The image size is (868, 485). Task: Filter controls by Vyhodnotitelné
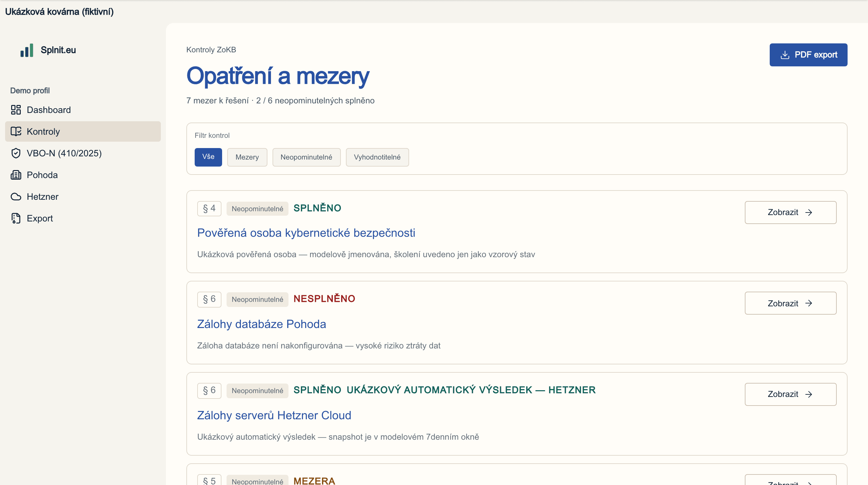pos(377,157)
